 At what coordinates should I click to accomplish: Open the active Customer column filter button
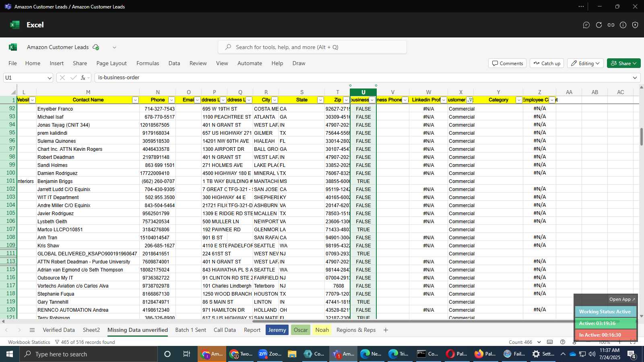[469, 100]
